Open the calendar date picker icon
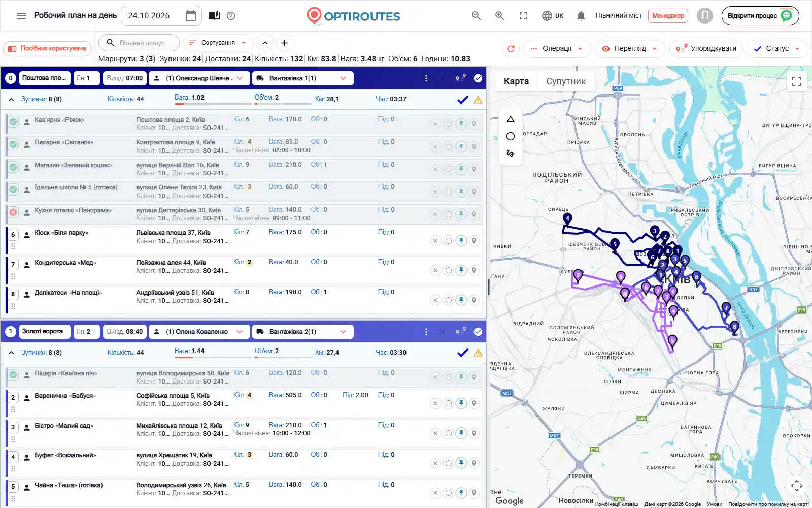The image size is (812, 508). click(191, 16)
